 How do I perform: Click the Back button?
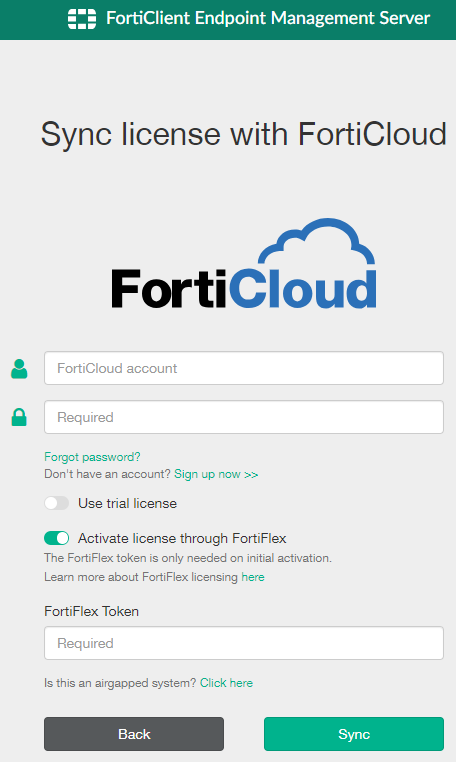click(x=134, y=734)
